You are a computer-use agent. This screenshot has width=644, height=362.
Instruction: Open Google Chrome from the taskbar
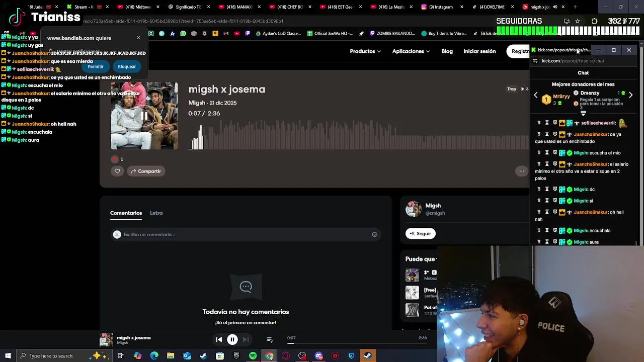click(270, 356)
